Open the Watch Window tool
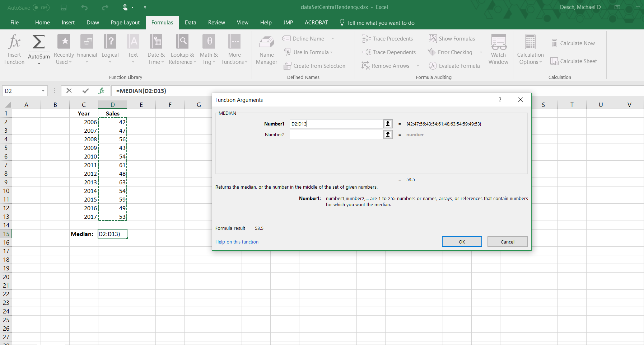Image resolution: width=644 pixels, height=345 pixels. point(498,49)
